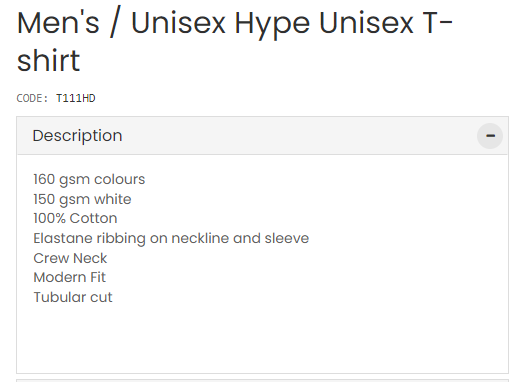Click the word Men's in the title
Viewport: 523px width, 382px height.
click(58, 23)
